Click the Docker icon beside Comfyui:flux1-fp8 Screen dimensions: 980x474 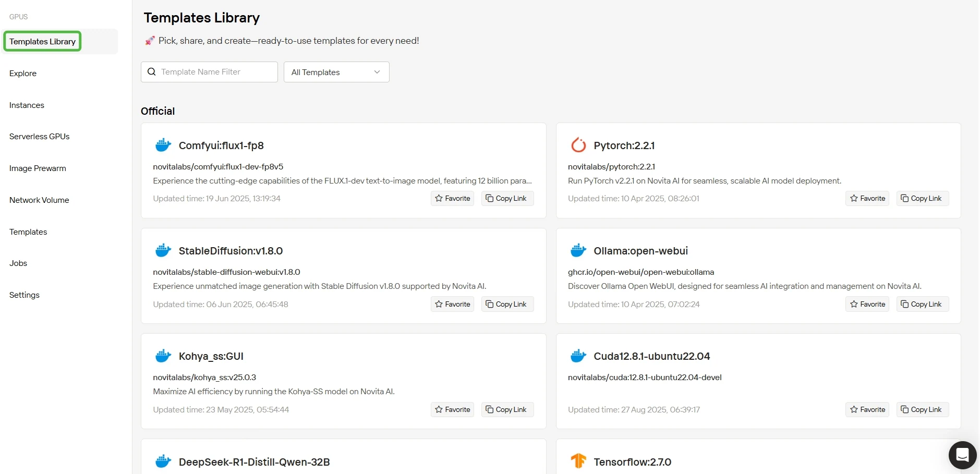[163, 145]
